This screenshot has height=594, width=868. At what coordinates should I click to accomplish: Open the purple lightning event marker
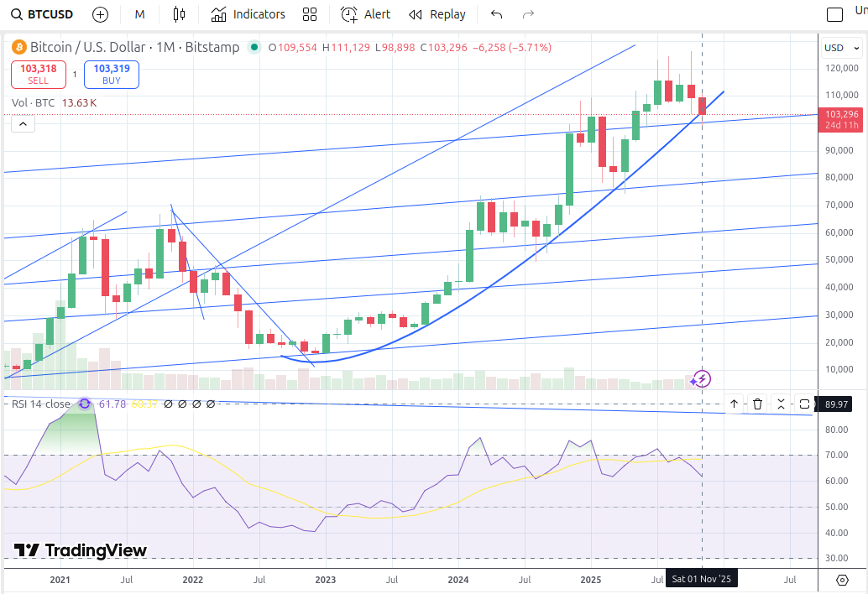click(702, 379)
